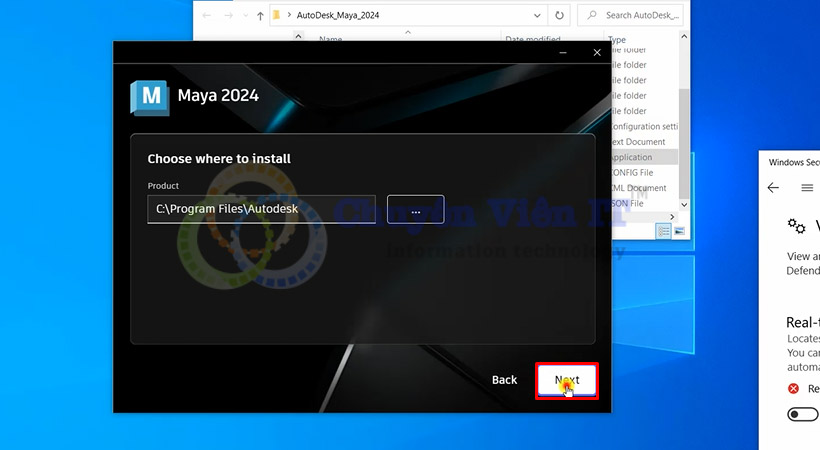Refresh the AutoDesk_Maya_2024 folder
The width and height of the screenshot is (820, 450).
(559, 15)
